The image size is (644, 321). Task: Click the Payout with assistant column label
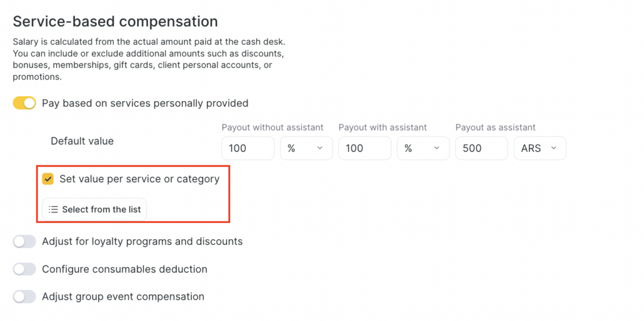(382, 128)
